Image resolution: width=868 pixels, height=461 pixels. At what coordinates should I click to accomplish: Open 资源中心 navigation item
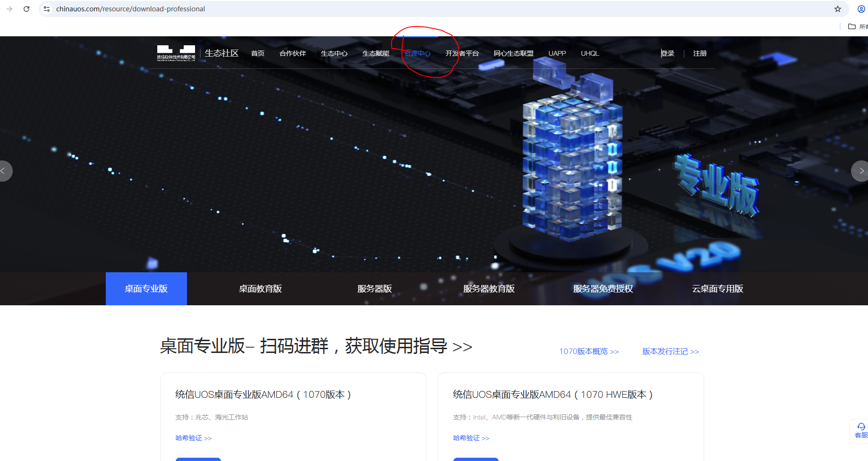coord(417,53)
